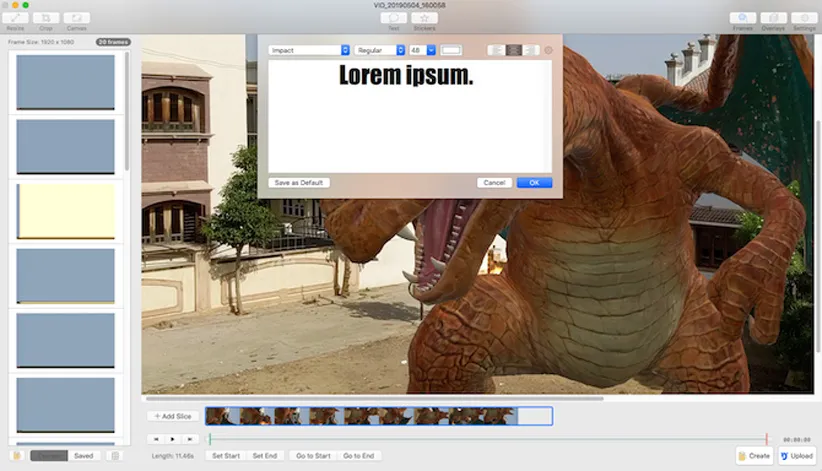Click the Text tool icon
This screenshot has height=471, width=822.
click(394, 18)
